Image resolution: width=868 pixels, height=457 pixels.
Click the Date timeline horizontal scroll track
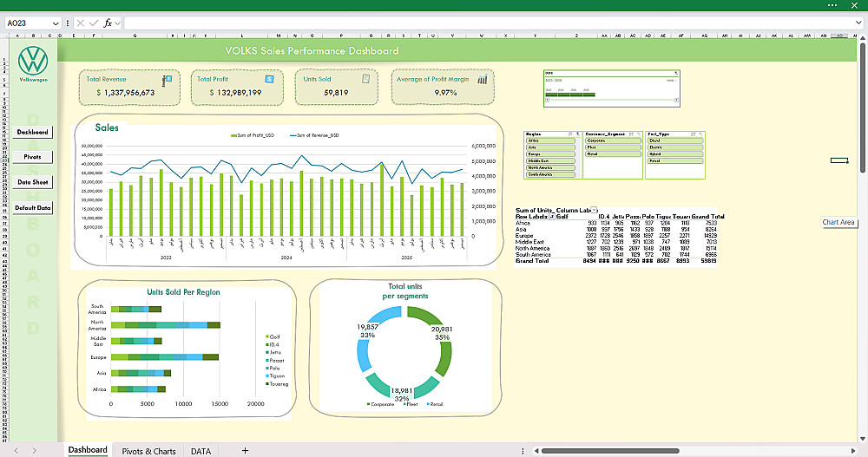(x=612, y=100)
